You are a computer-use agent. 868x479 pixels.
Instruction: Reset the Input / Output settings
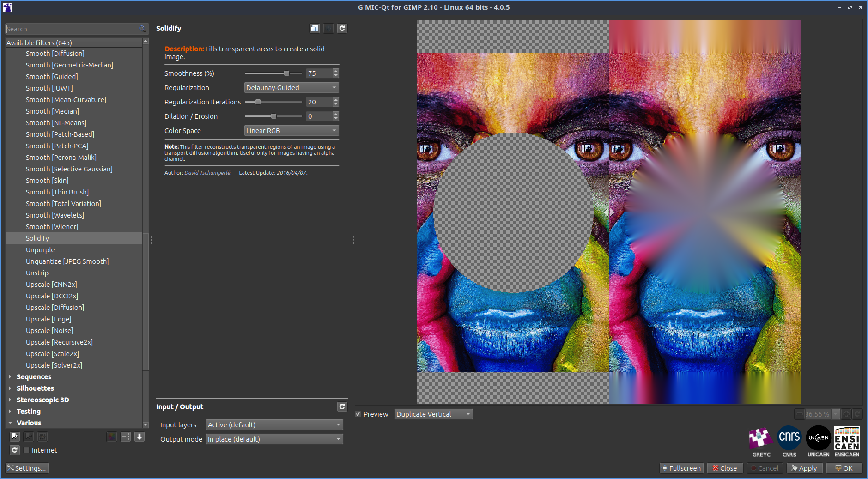(342, 406)
